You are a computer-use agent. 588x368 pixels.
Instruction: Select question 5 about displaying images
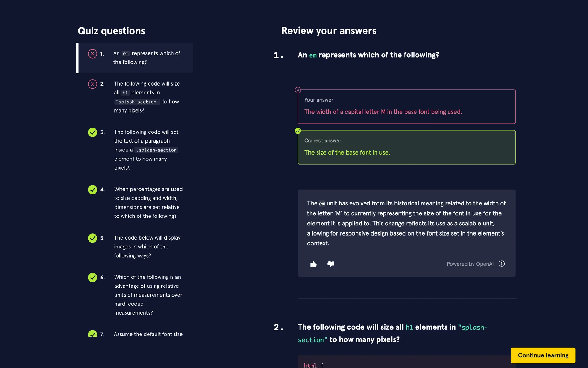147,247
